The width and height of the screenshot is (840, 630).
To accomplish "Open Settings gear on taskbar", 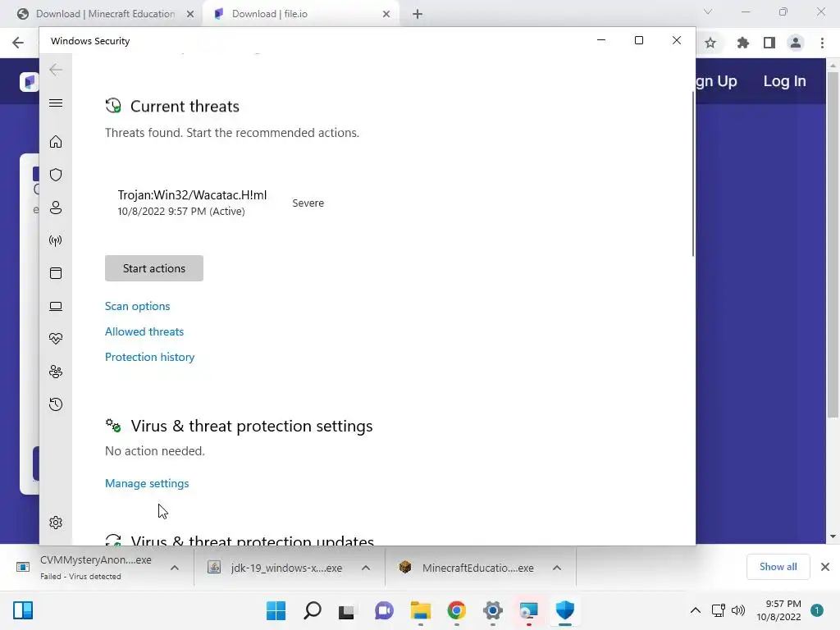I will pos(493,610).
